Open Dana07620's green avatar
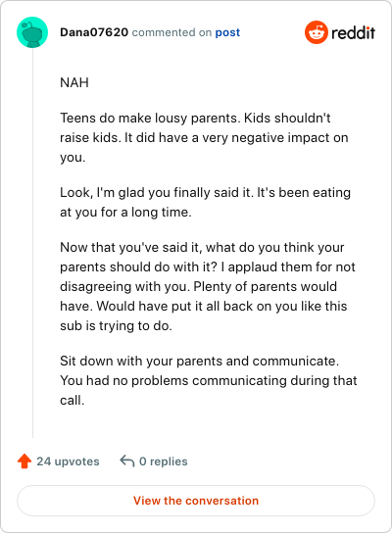The image size is (392, 533). pyautogui.click(x=32, y=32)
